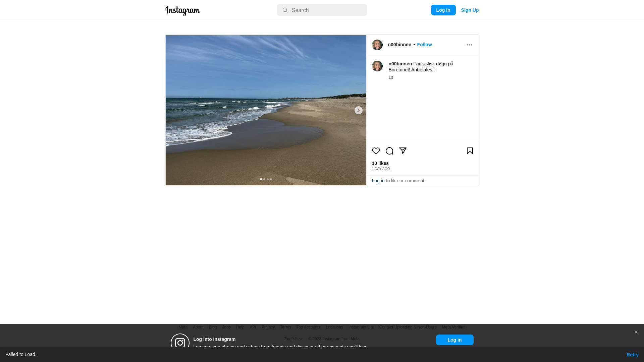
Task: Share the post with paper plane icon
Action: [x=403, y=151]
